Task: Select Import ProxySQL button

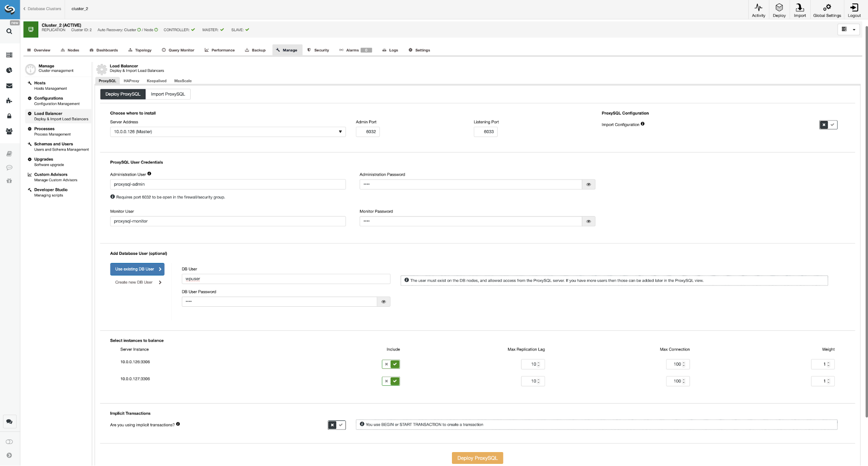Action: pos(168,94)
